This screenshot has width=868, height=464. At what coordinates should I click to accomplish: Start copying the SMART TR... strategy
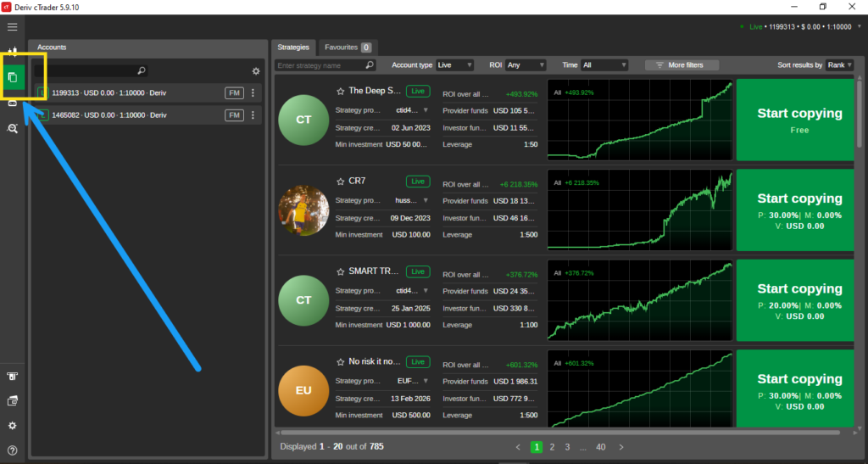click(795, 300)
